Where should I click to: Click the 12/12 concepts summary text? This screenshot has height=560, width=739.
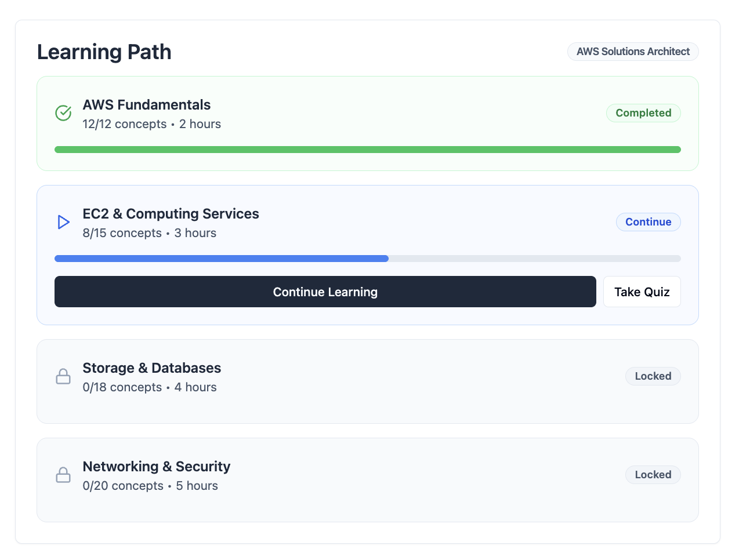tap(124, 124)
